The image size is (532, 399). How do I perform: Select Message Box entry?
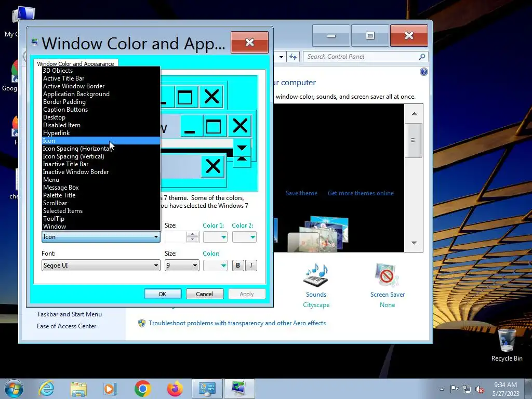click(x=101, y=188)
